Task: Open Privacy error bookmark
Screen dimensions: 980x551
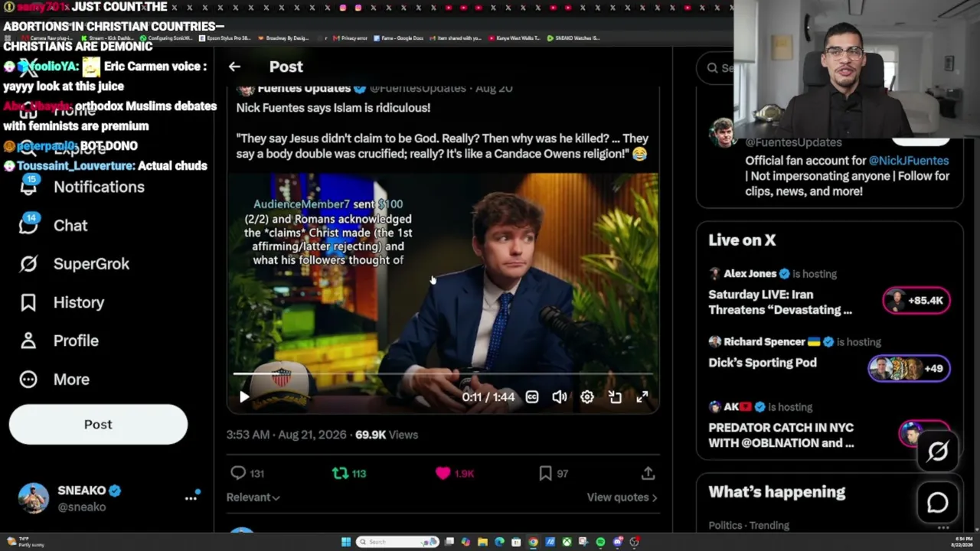Action: pyautogui.click(x=351, y=37)
